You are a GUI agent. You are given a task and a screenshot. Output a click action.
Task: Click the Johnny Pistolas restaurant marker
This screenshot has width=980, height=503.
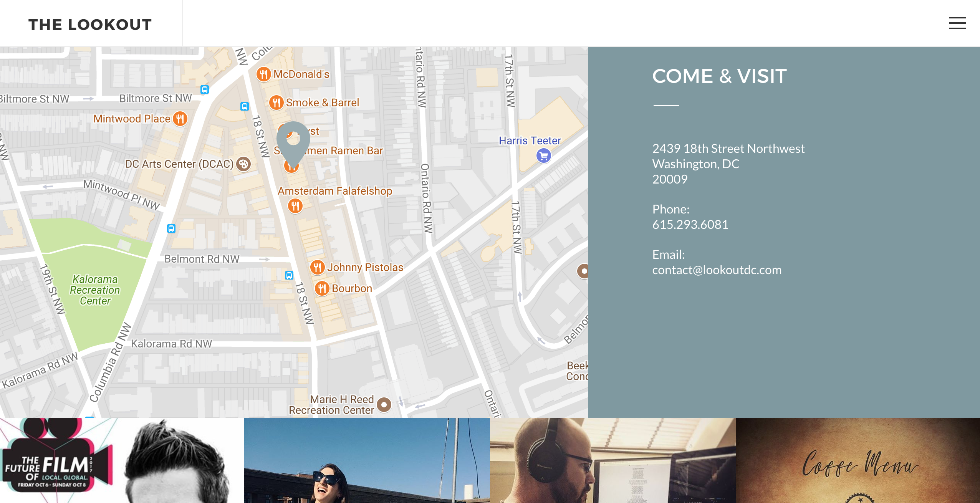(x=317, y=267)
